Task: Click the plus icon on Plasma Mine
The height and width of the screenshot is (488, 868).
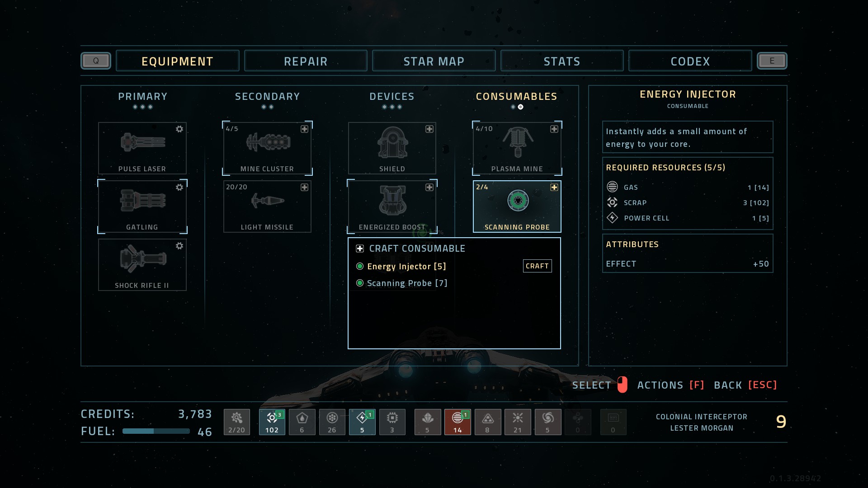Action: pyautogui.click(x=554, y=129)
